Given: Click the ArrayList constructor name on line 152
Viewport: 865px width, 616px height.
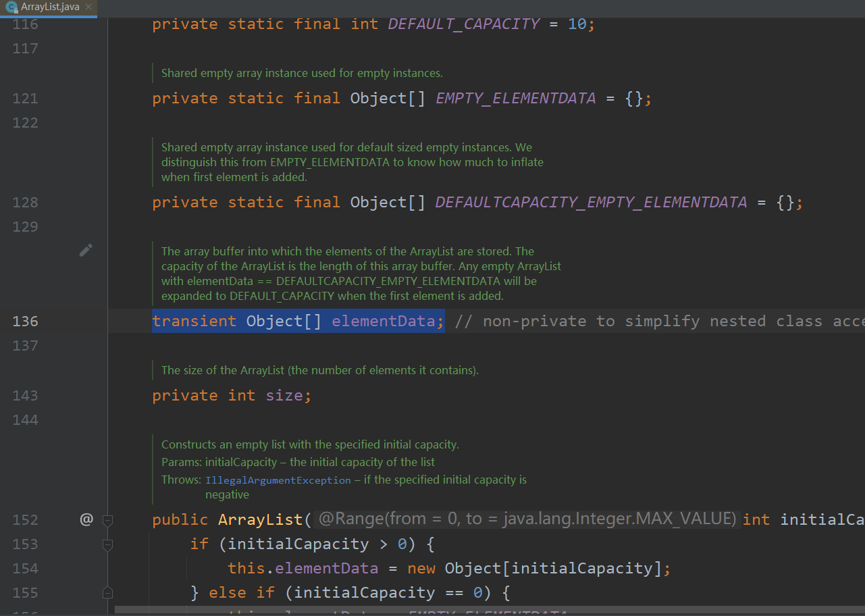Looking at the screenshot, I should coord(261,520).
